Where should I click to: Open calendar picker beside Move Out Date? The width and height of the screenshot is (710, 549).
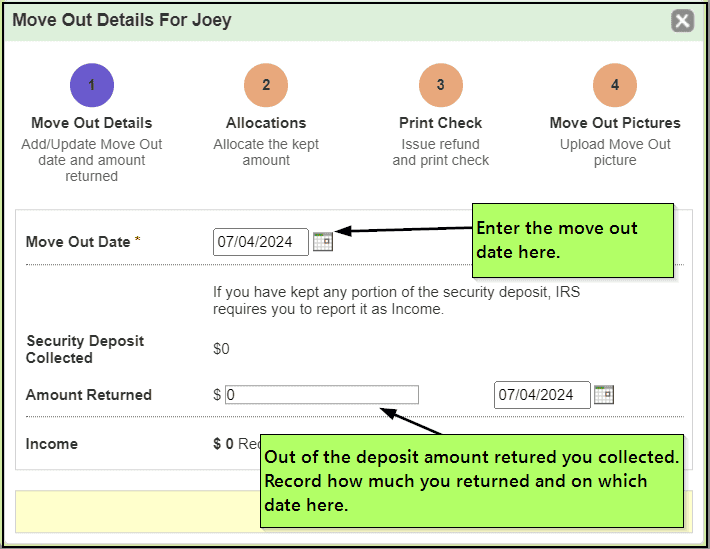pos(322,241)
